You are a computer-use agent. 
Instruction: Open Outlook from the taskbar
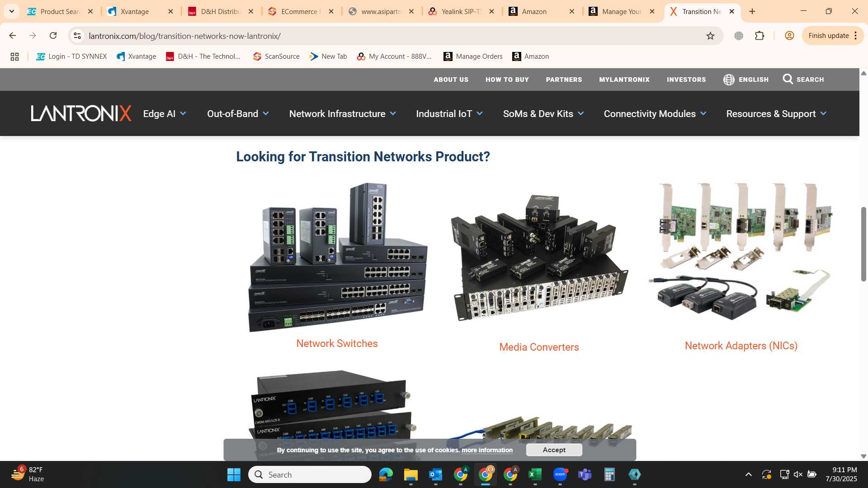tap(435, 474)
